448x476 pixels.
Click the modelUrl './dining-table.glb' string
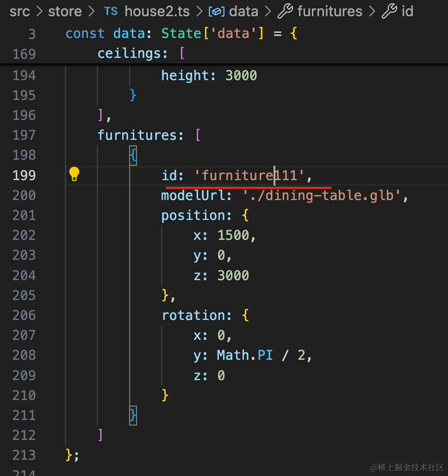(x=322, y=195)
